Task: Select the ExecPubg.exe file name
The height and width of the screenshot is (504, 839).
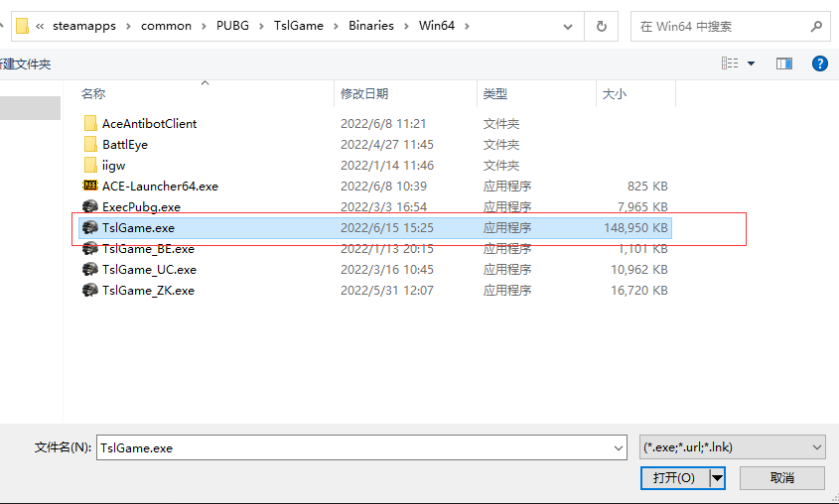Action: (141, 206)
